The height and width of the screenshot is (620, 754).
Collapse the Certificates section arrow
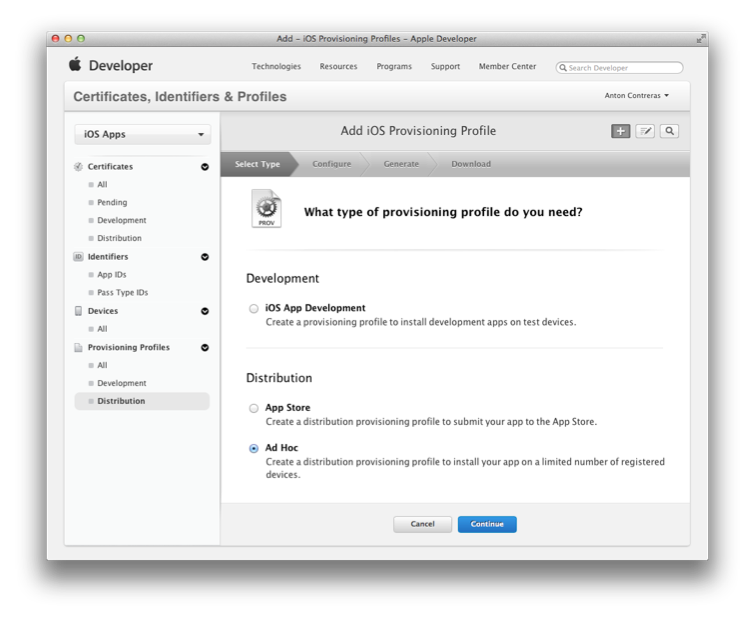click(x=205, y=167)
